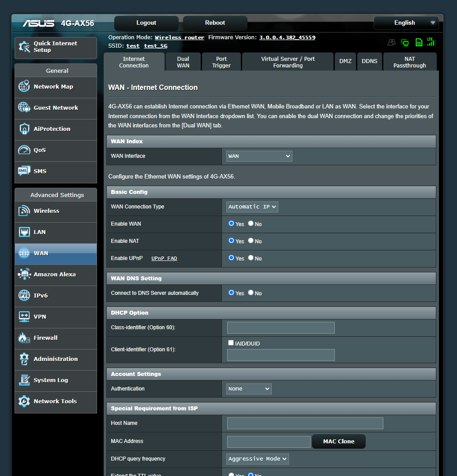Click the test SSID link

coord(133,46)
